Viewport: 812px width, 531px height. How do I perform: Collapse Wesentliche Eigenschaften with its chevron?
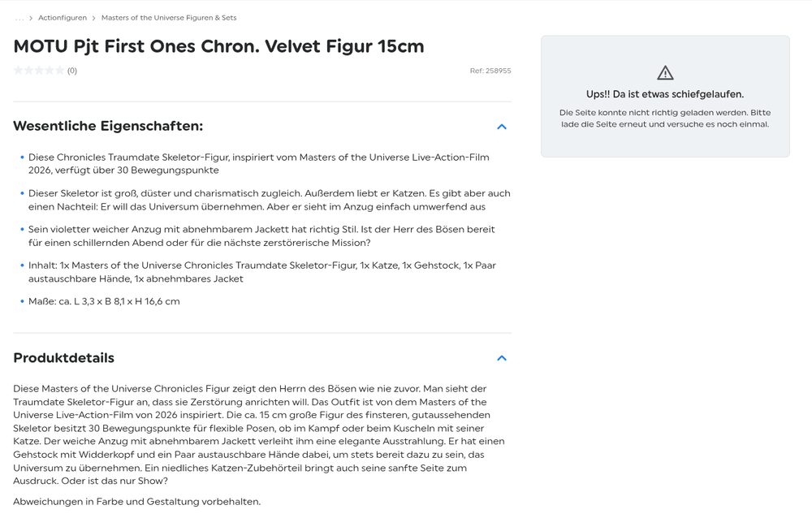[501, 127]
